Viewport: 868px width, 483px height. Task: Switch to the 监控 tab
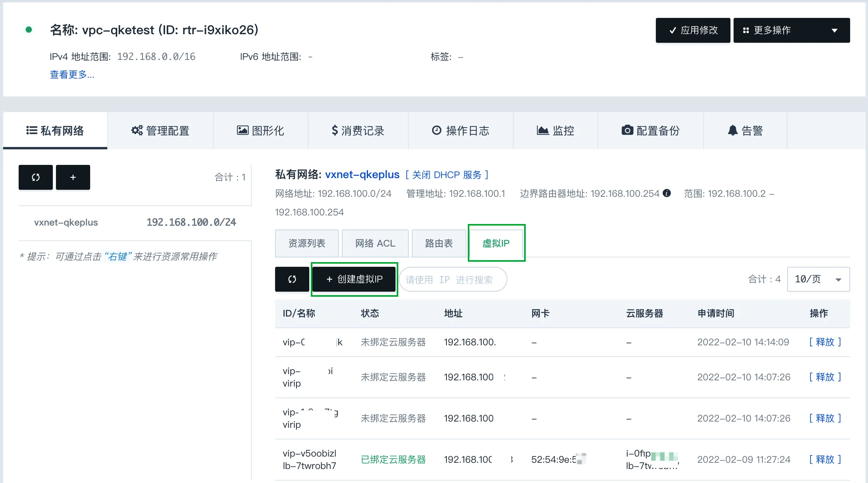pos(555,131)
